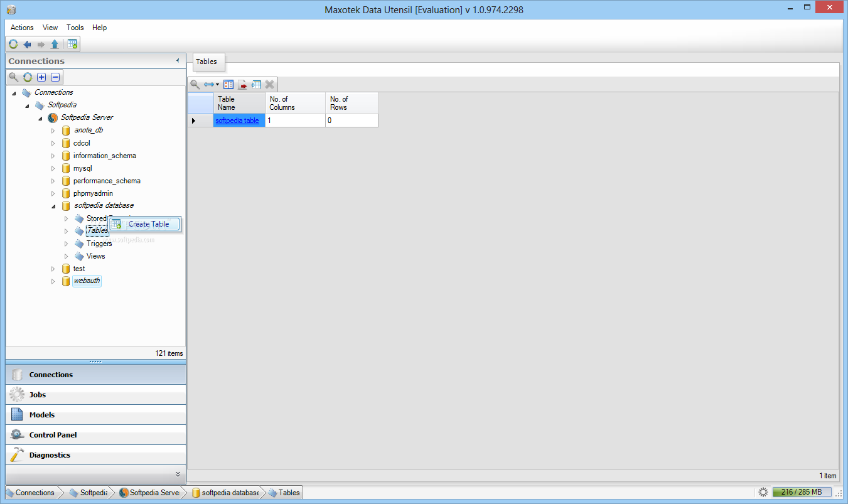This screenshot has width=848, height=504.
Task: Click the Diagnostics hammer icon
Action: point(18,455)
